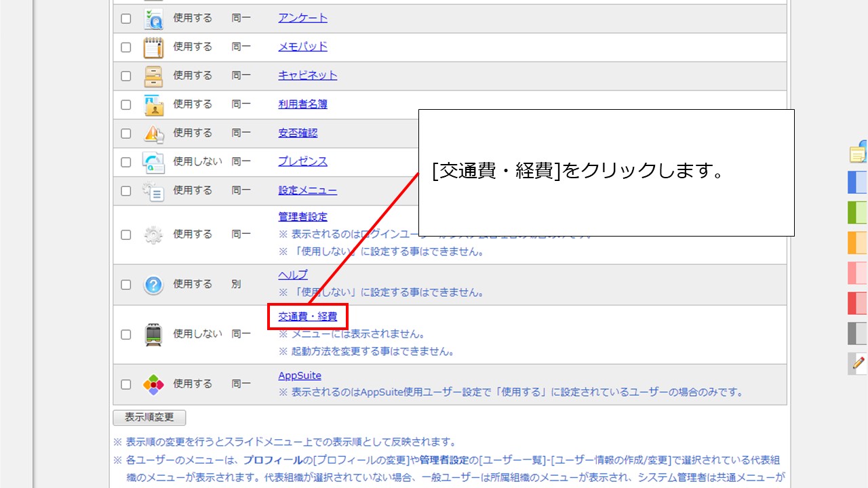Open the メモパッド link
Screen dimensions: 868x488
click(302, 46)
